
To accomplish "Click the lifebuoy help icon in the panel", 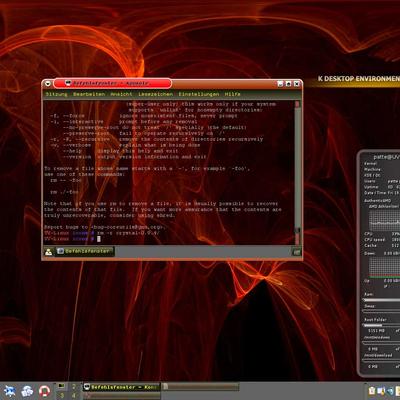I will [45, 391].
